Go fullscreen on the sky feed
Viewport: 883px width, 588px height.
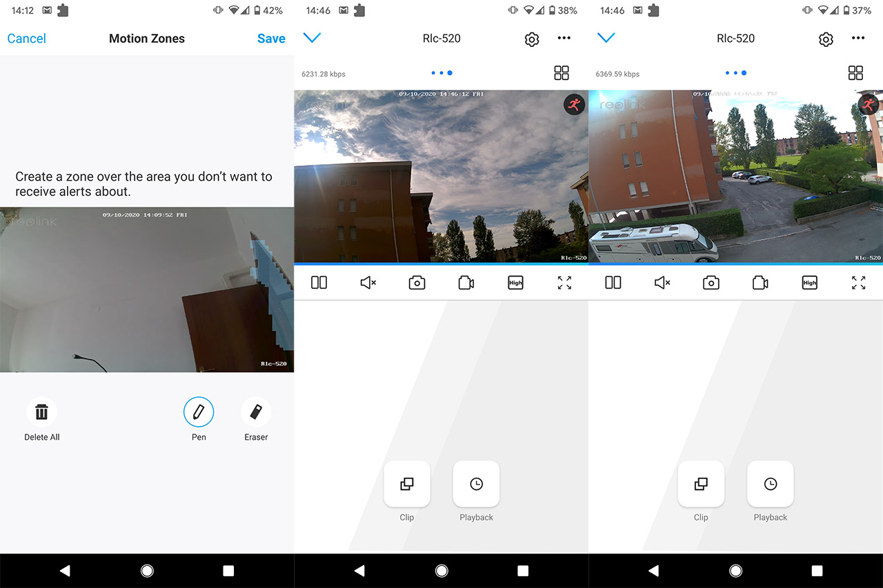tap(564, 283)
